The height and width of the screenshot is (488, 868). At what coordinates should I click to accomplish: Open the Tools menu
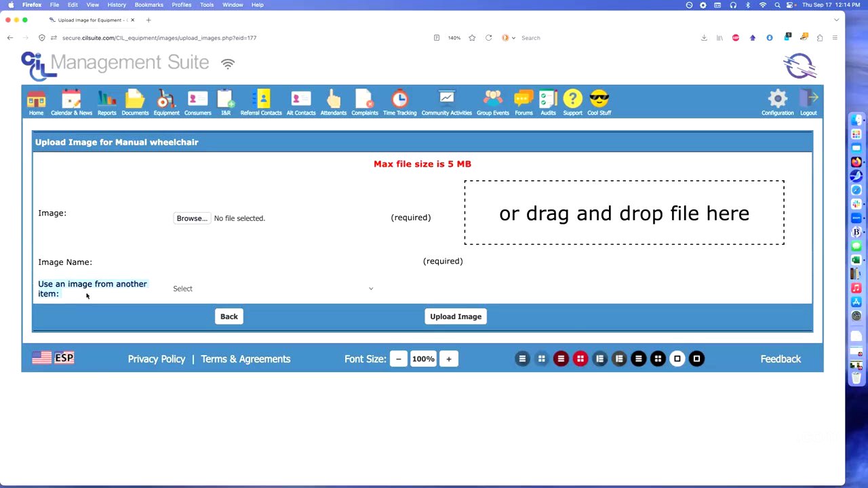coord(207,5)
